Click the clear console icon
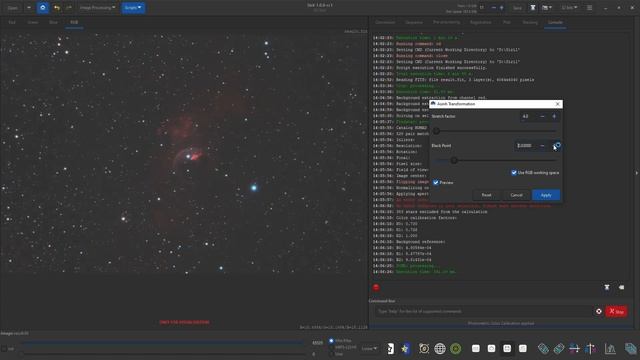This screenshot has height=360, width=640. point(621,287)
